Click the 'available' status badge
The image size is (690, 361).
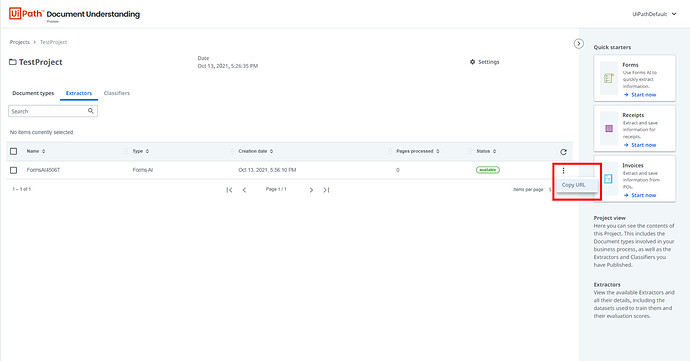[488, 169]
